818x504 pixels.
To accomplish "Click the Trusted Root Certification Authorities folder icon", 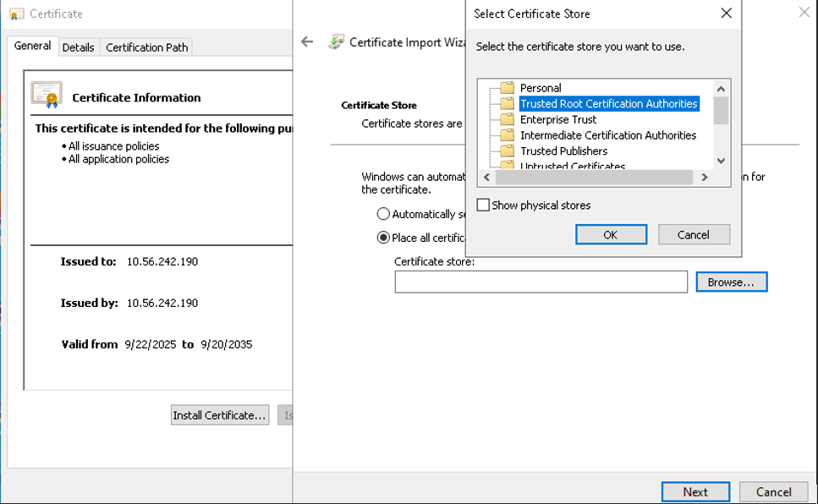I will tap(508, 104).
